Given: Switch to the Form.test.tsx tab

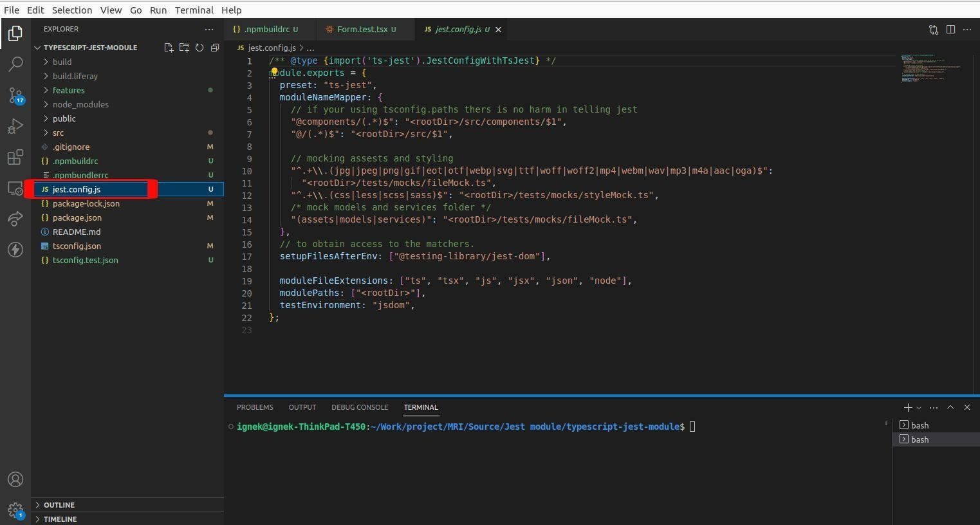Looking at the screenshot, I should pyautogui.click(x=361, y=29).
